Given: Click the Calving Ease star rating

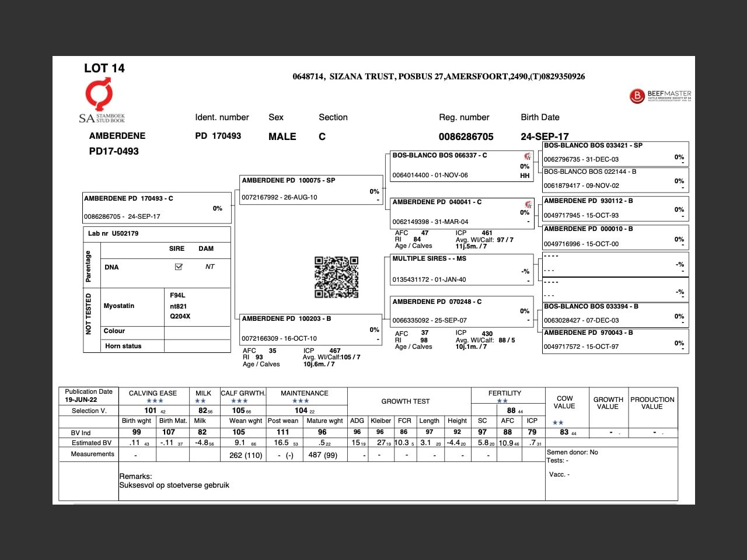Looking at the screenshot, I should point(155,401).
